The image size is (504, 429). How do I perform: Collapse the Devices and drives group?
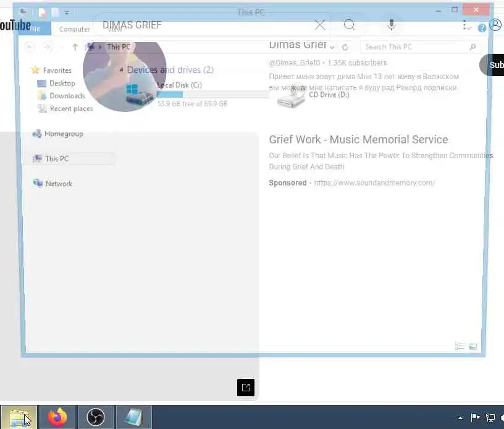coord(122,70)
